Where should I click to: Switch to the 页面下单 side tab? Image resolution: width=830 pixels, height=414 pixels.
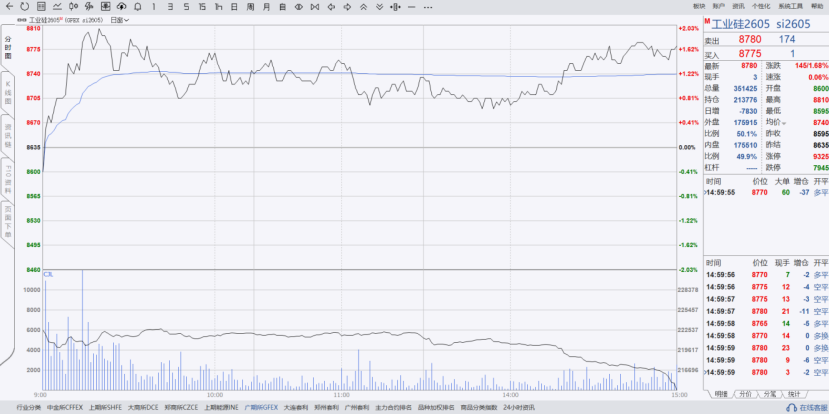[8, 223]
